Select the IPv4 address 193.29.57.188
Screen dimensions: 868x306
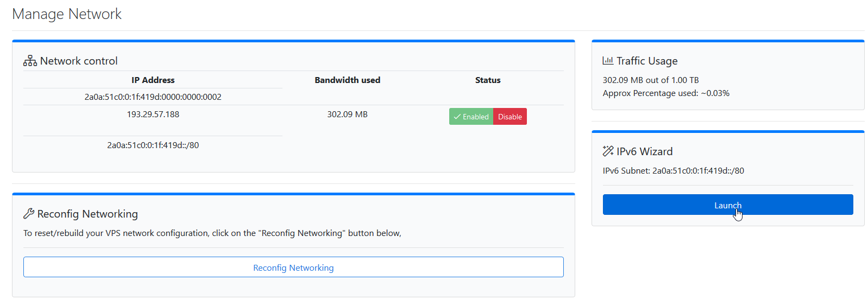tap(153, 114)
